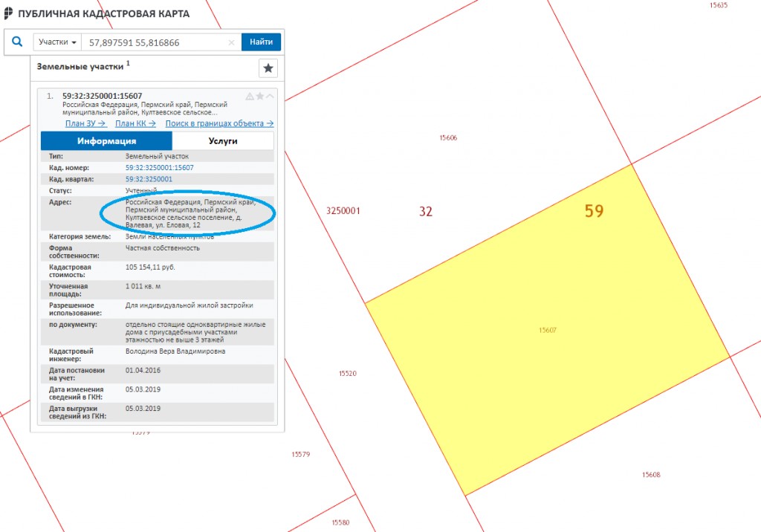The width and height of the screenshot is (761, 532).
Task: Click the Найти search button
Action: (x=261, y=42)
